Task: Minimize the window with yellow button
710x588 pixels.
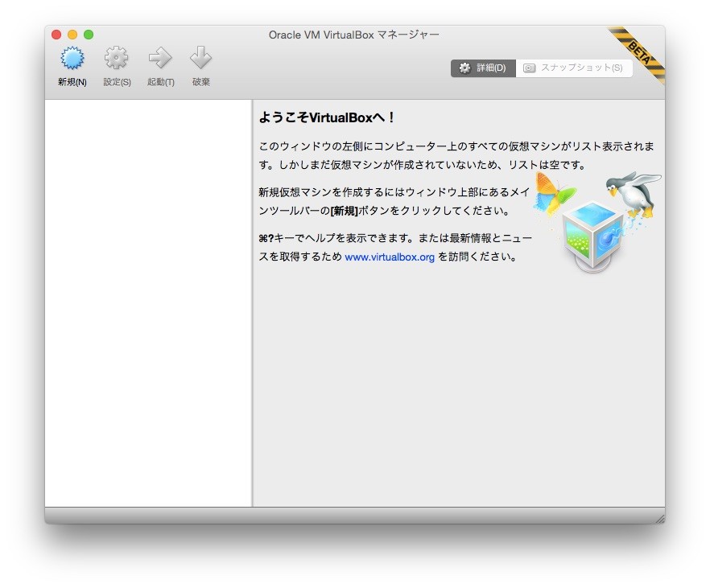Action: 72,35
